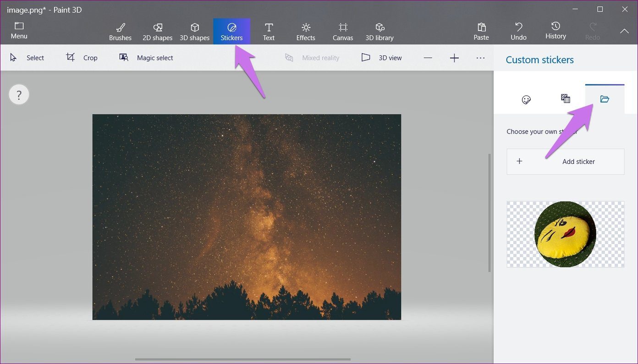The width and height of the screenshot is (638, 364).
Task: Open the Canvas settings
Action: (343, 32)
